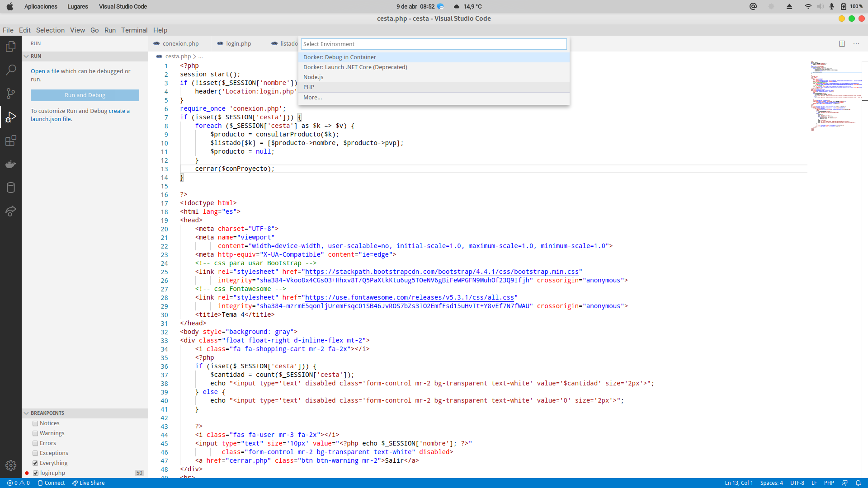Open the Manage gear icon
Viewport: 868px width, 488px height.
point(11,465)
